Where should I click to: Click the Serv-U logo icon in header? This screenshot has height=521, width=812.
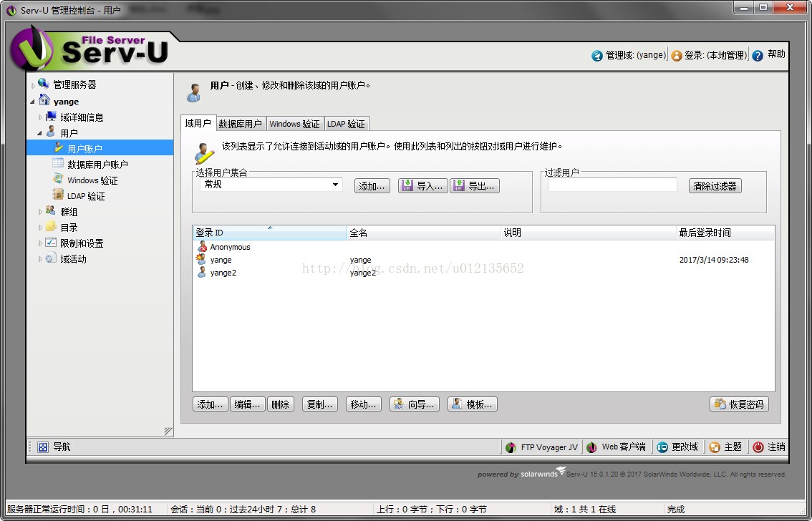click(32, 49)
